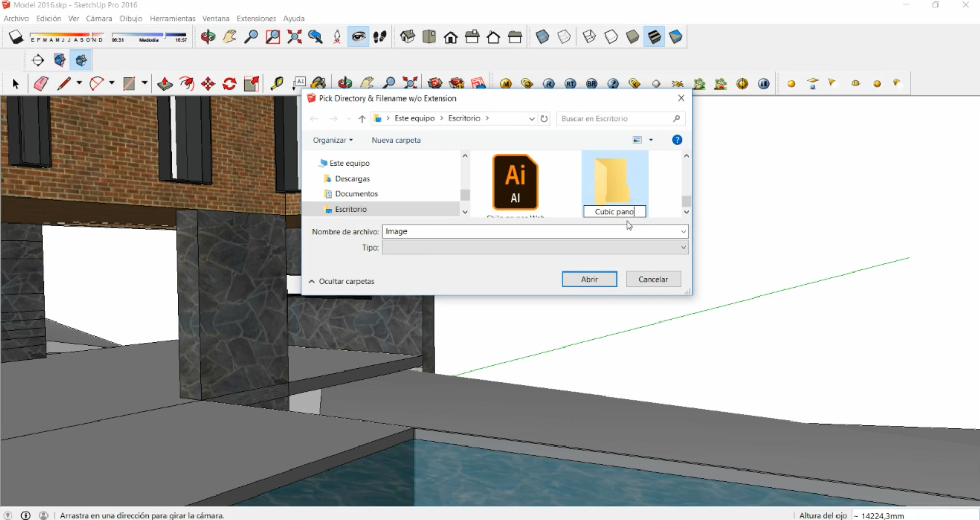
Task: Open the Dibujo menu
Action: pos(131,18)
